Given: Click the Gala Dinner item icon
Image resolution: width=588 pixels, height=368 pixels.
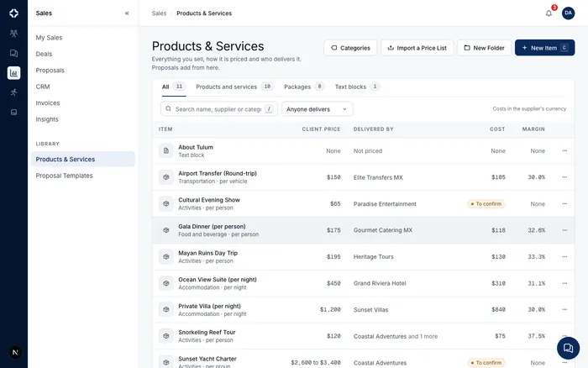Looking at the screenshot, I should tap(166, 230).
